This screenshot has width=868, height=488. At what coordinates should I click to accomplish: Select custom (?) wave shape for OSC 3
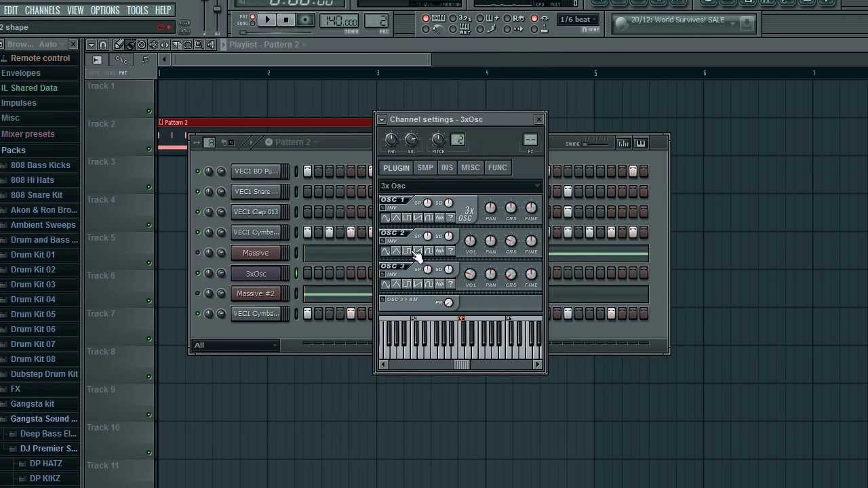[x=450, y=284]
